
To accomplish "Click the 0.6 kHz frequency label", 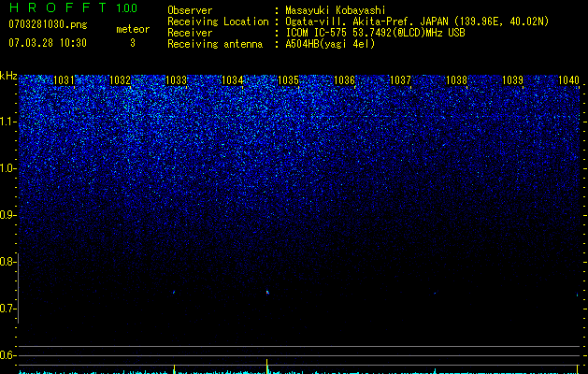I will 7,355.
